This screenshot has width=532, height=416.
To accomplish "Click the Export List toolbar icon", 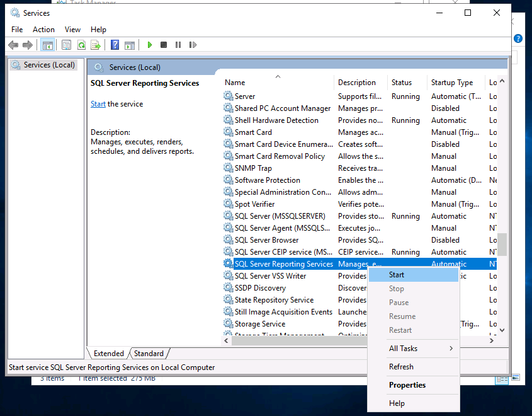I will 96,45.
